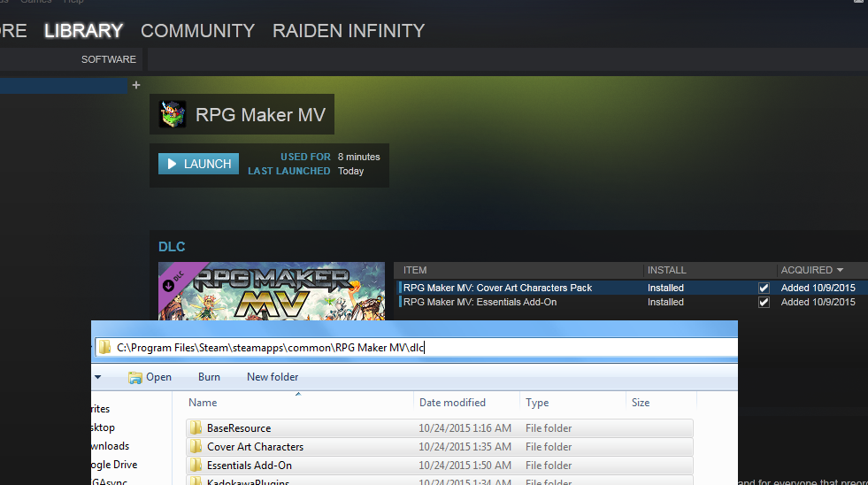Screen dimensions: 868x485
Task: Click the folder icon in the address bar
Action: point(104,347)
